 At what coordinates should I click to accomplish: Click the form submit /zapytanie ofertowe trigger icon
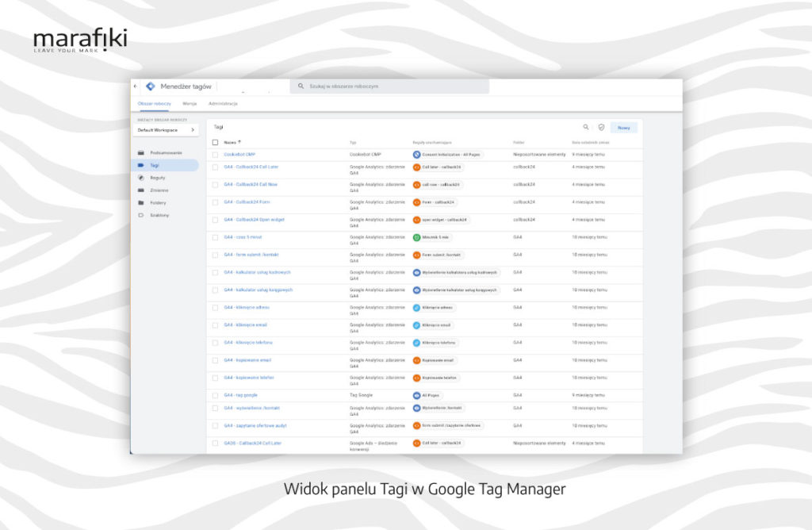pos(416,426)
